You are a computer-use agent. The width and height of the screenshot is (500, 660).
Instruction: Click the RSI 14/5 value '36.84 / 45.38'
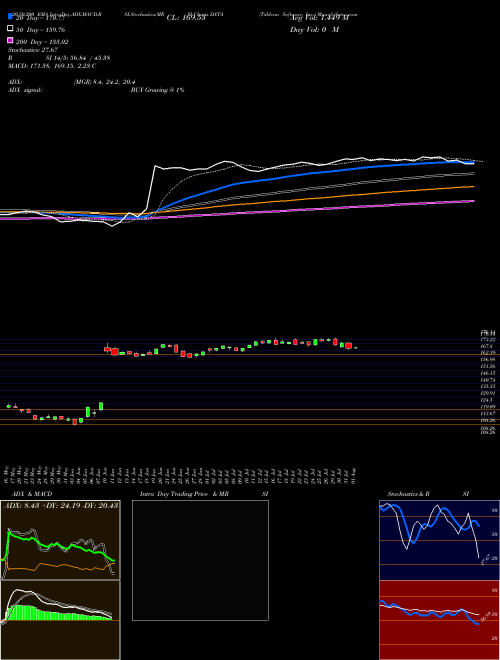coord(88,58)
